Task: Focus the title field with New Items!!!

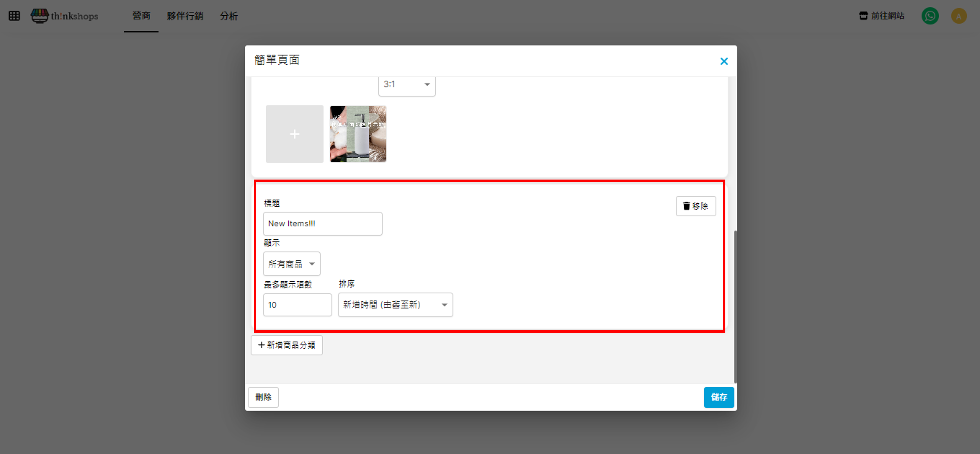Action: (322, 223)
